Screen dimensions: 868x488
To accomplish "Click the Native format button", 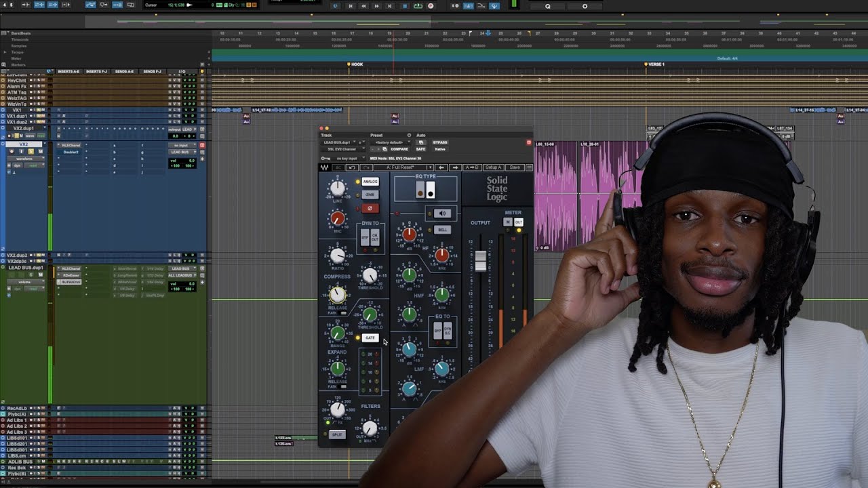I will click(440, 149).
